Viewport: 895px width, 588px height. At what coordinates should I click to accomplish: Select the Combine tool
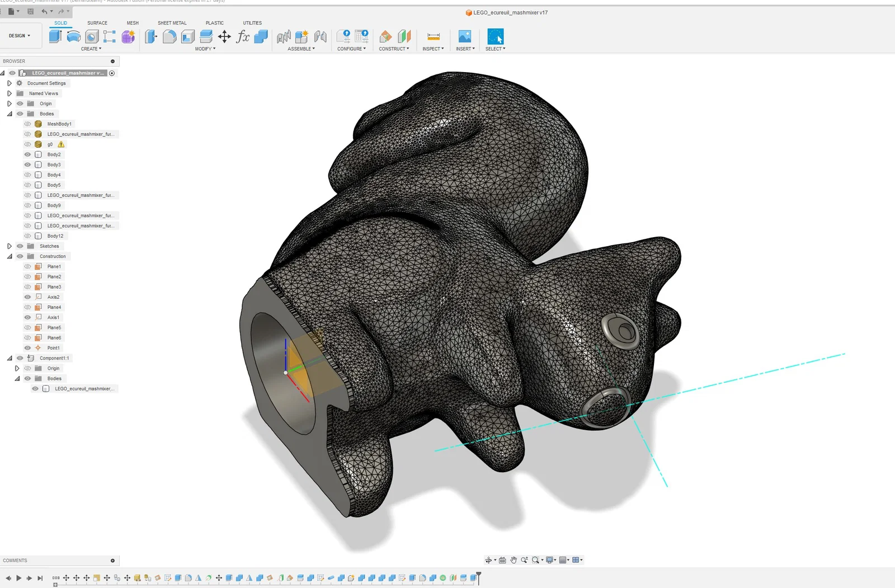point(261,36)
